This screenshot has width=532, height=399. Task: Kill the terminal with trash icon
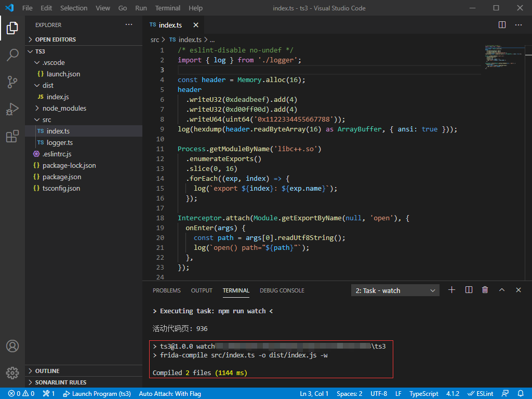(485, 290)
